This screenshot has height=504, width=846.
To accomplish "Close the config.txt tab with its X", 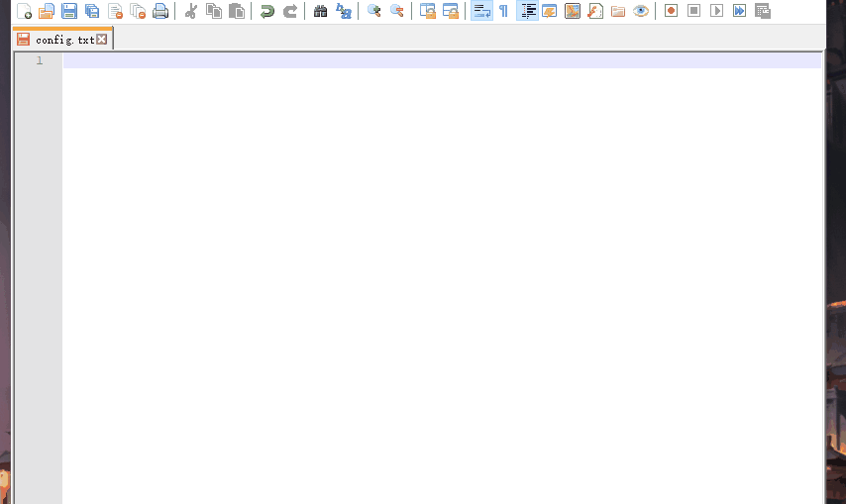I will click(x=101, y=40).
